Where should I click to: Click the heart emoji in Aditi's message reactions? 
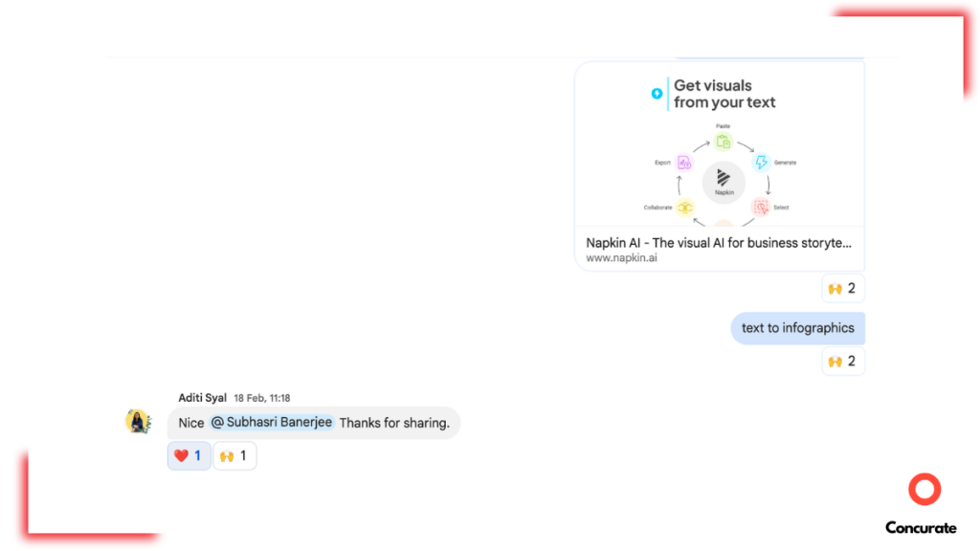[181, 455]
